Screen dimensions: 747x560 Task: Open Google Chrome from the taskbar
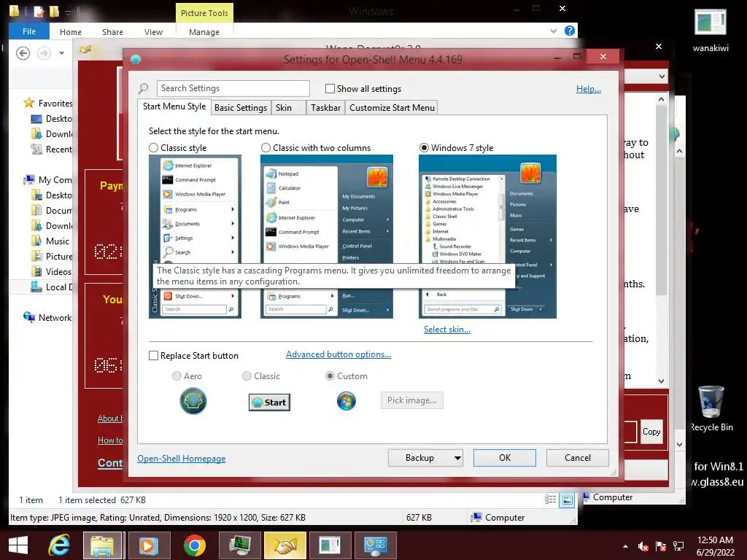click(194, 545)
